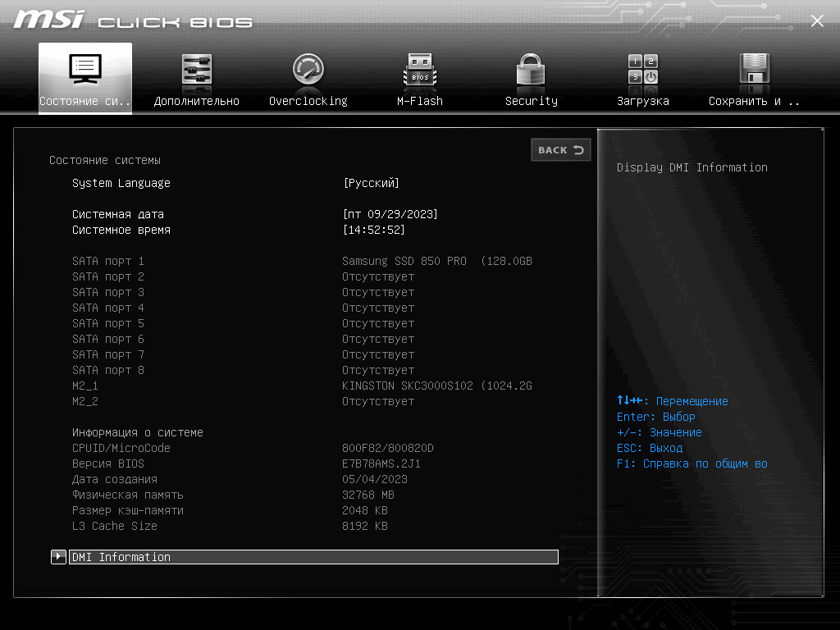Viewport: 840px width, 630px height.
Task: Select the SATA порт 7 row
Action: pos(108,354)
